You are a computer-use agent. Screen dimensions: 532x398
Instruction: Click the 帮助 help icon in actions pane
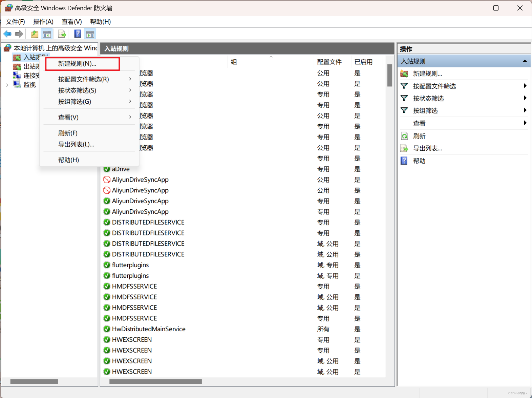(x=404, y=161)
